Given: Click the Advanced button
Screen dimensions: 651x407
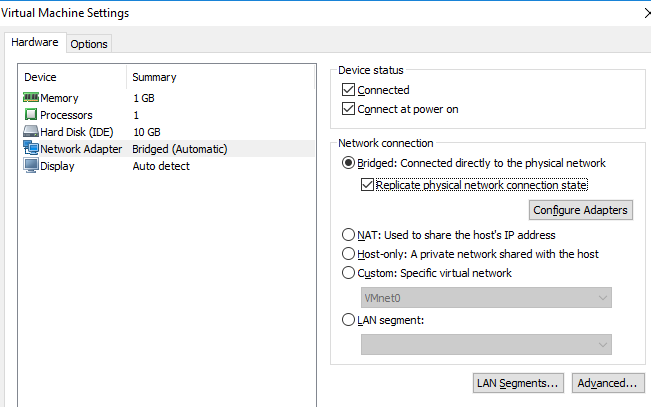Looking at the screenshot, I should [607, 383].
